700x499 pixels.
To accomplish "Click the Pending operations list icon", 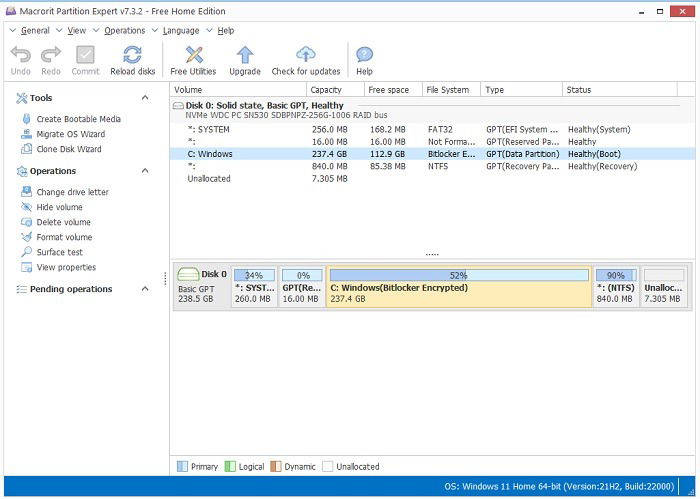I will [x=21, y=289].
